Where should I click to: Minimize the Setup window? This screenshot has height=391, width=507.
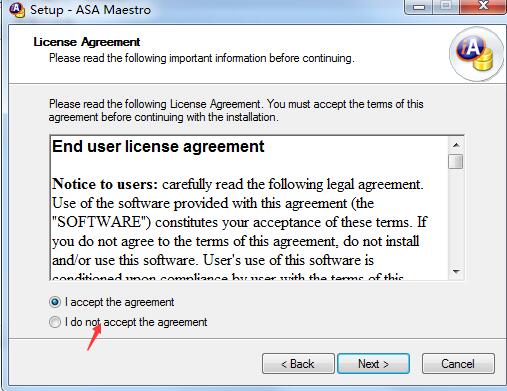click(419, 7)
